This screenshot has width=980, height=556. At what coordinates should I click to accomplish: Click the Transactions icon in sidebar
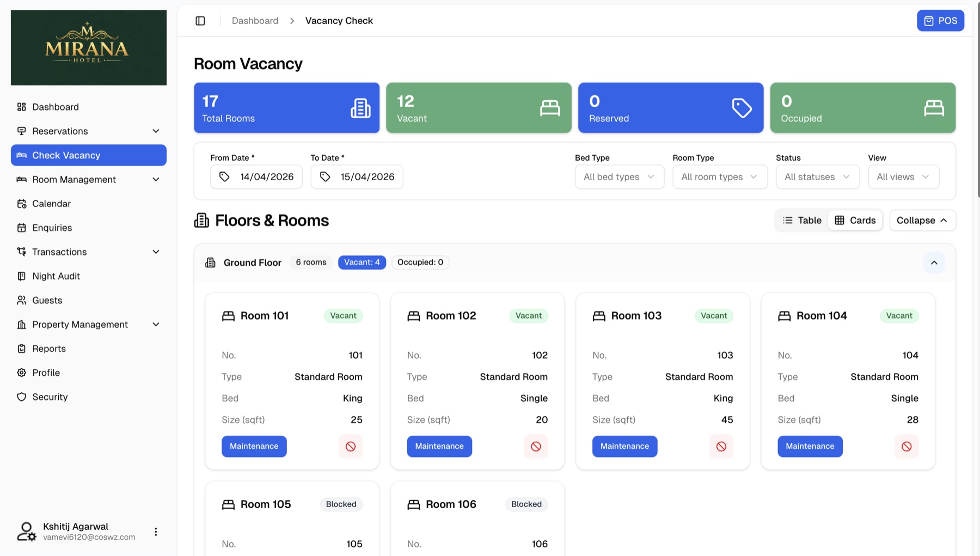coord(22,252)
